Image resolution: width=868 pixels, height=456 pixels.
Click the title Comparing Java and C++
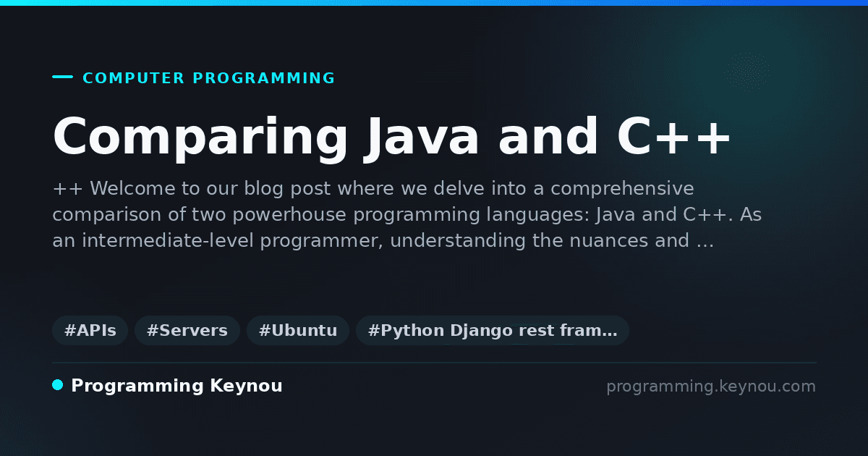tap(392, 138)
